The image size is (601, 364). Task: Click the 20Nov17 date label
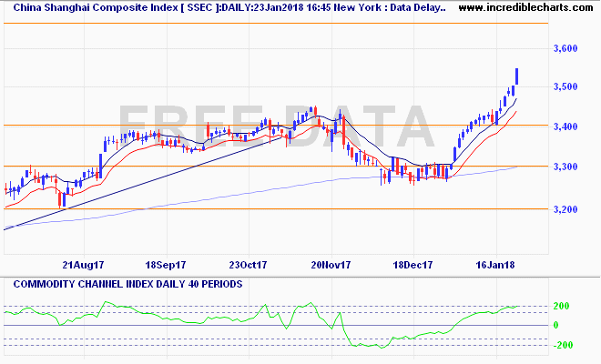coord(331,265)
